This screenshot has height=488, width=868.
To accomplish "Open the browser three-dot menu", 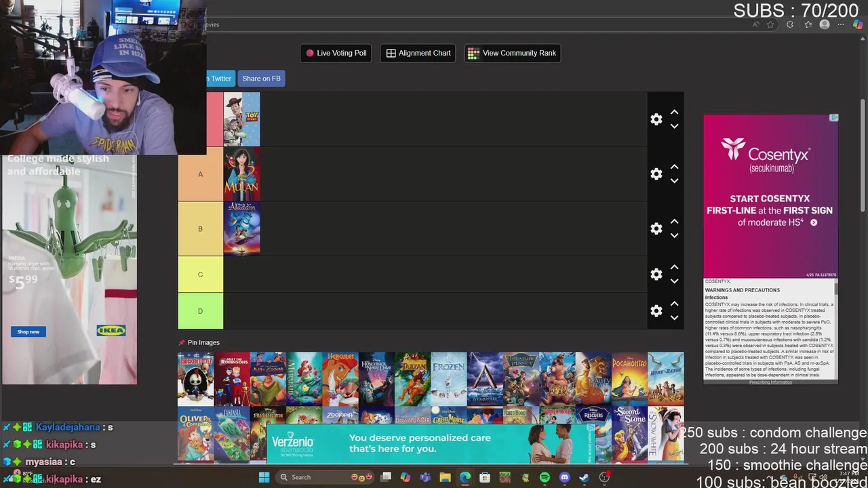I will pos(841,24).
